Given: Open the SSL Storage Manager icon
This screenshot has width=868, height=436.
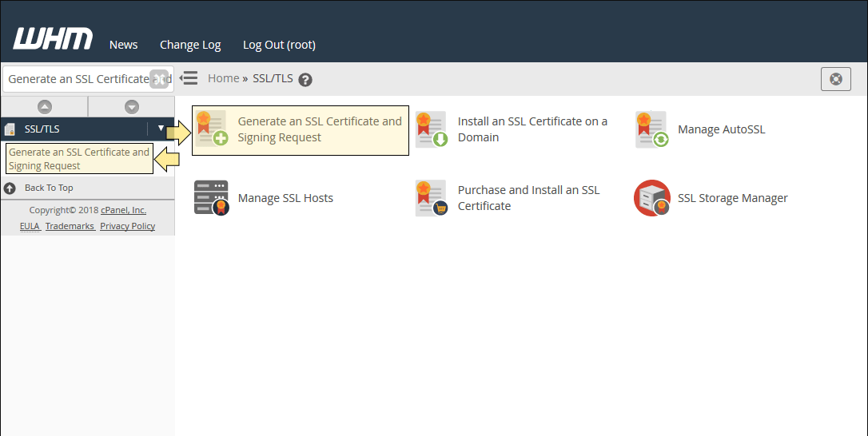Looking at the screenshot, I should [x=652, y=197].
